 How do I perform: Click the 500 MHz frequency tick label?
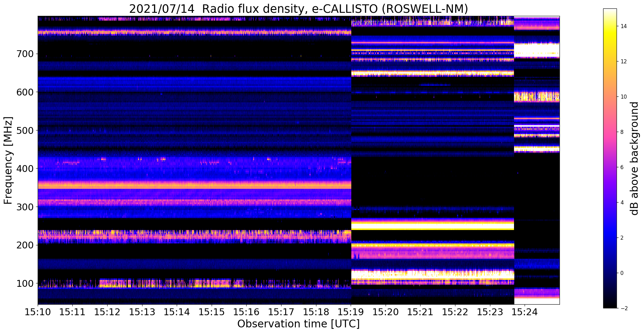pyautogui.click(x=25, y=130)
